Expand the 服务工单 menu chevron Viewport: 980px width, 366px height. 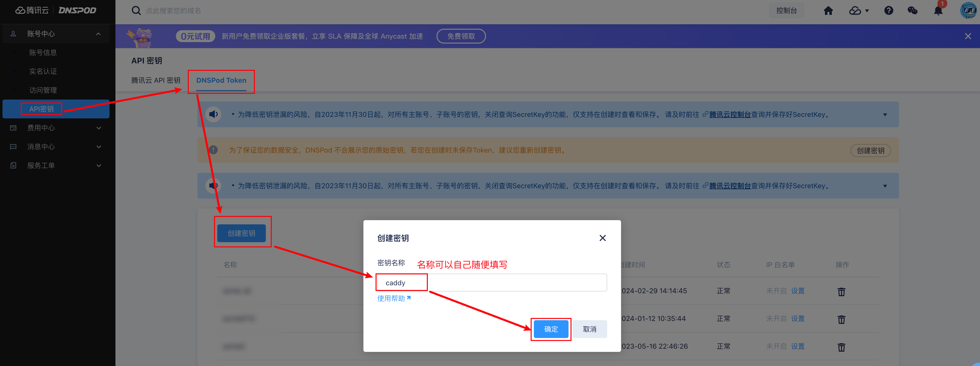click(x=99, y=165)
